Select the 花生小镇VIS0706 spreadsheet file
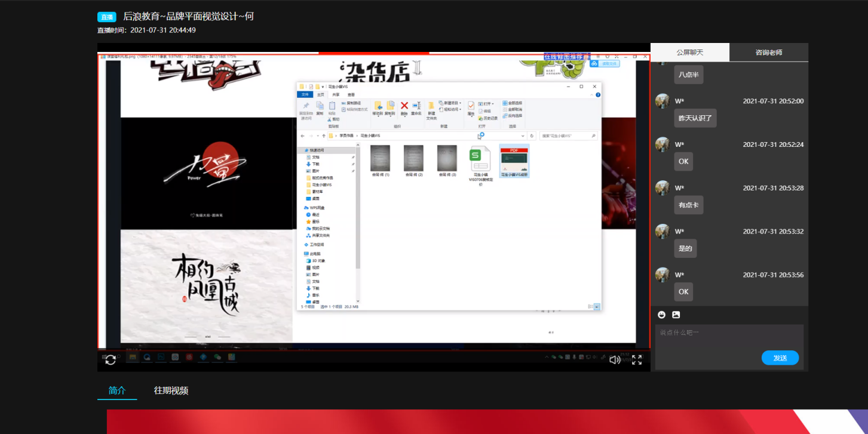This screenshot has height=434, width=868. (480, 165)
